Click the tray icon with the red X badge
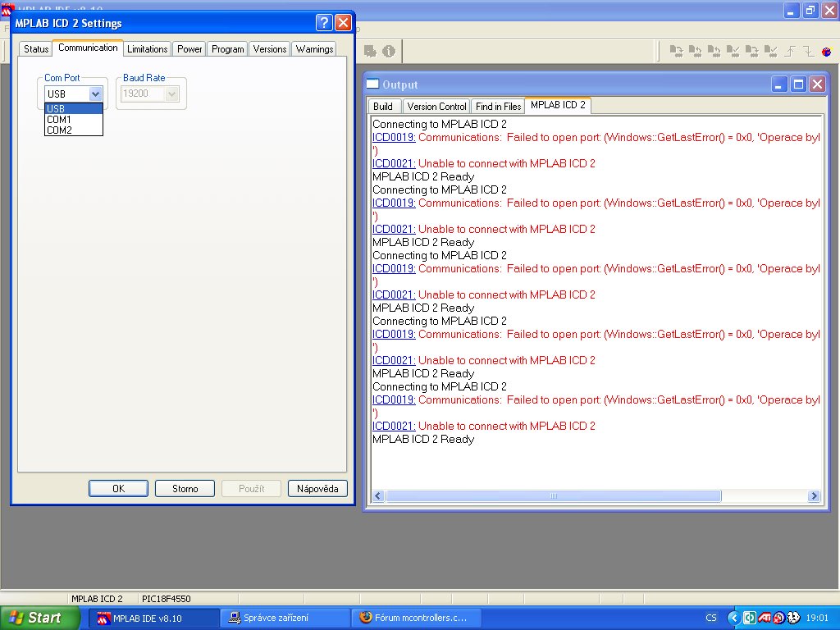 point(779,618)
